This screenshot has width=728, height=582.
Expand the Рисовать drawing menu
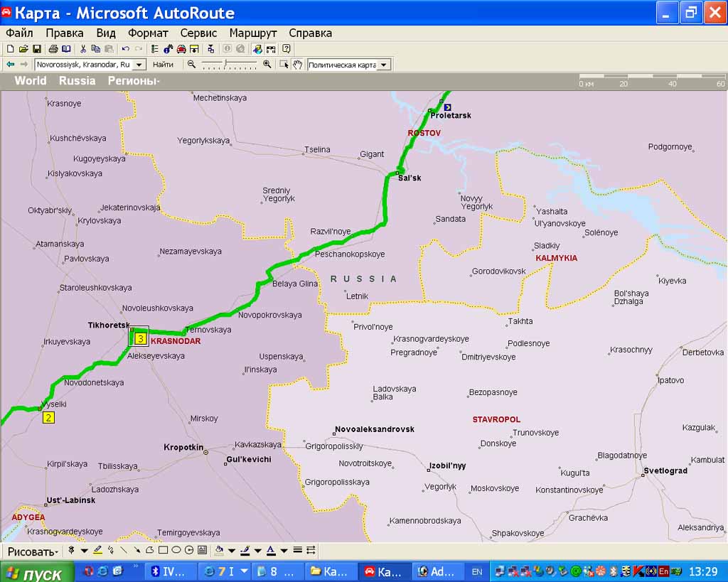tap(33, 551)
